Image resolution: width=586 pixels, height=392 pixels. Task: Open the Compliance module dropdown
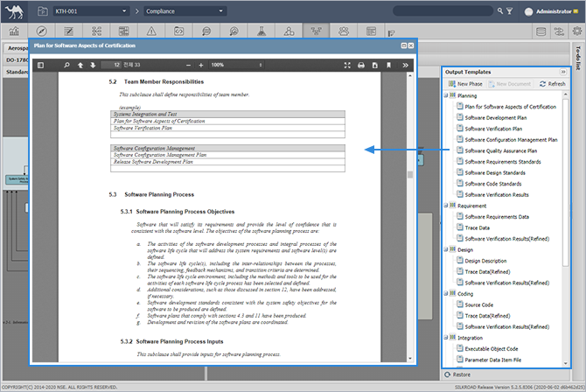[x=185, y=11]
